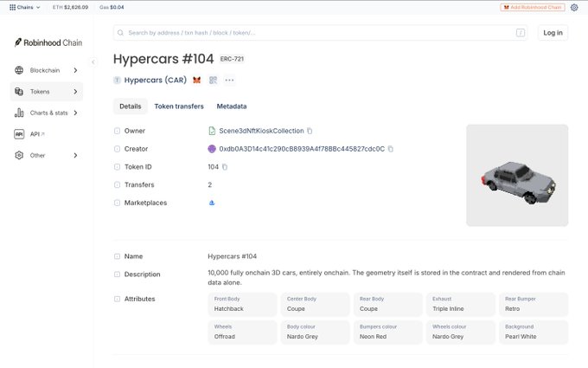Copy the creator address
Viewport: 588px width, 368px height.
coord(390,149)
